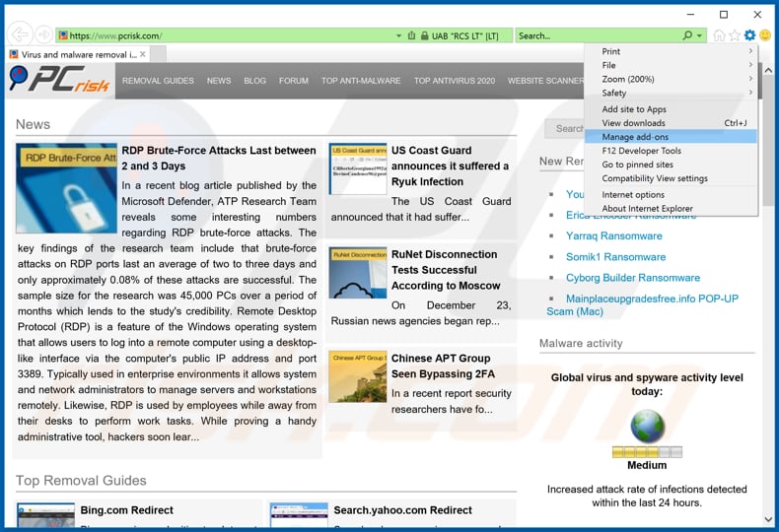Click the Bing.com Redirect thumbnail
This screenshot has width=779, height=532.
(45, 515)
